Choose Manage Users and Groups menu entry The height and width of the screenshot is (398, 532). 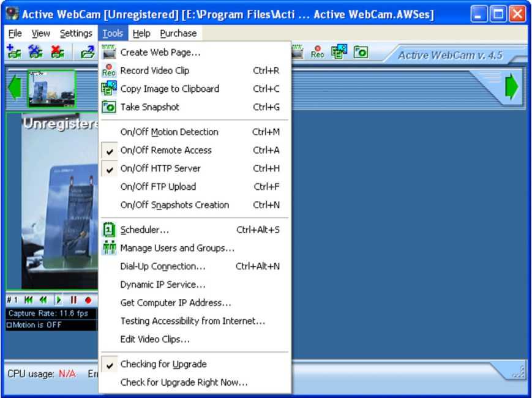tap(177, 248)
